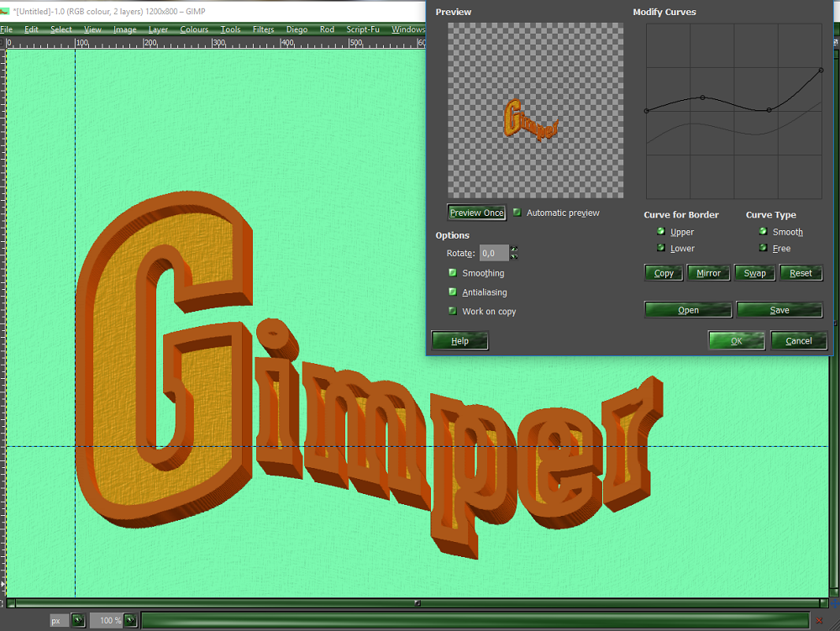Decrease the Rotate value with down arrow

514,256
